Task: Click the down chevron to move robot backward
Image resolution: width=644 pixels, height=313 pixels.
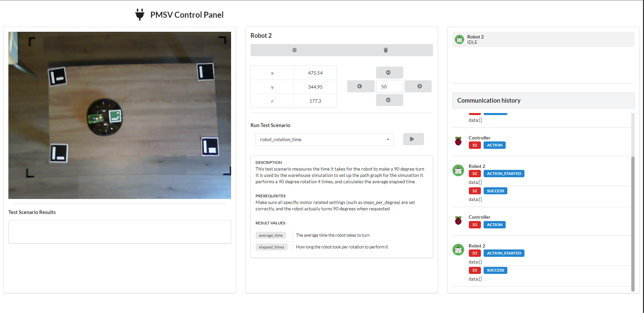Action: coord(389,100)
